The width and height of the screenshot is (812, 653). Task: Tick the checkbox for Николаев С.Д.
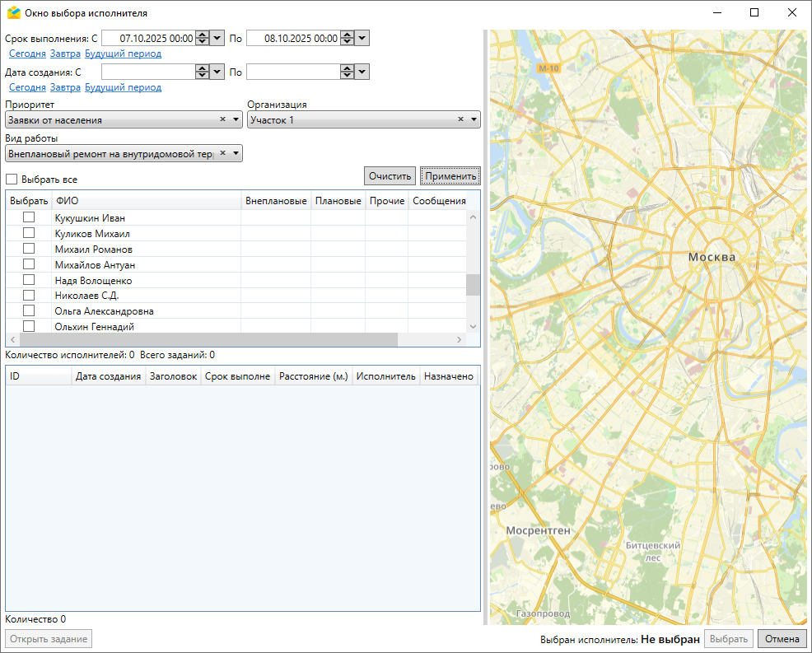pos(29,296)
